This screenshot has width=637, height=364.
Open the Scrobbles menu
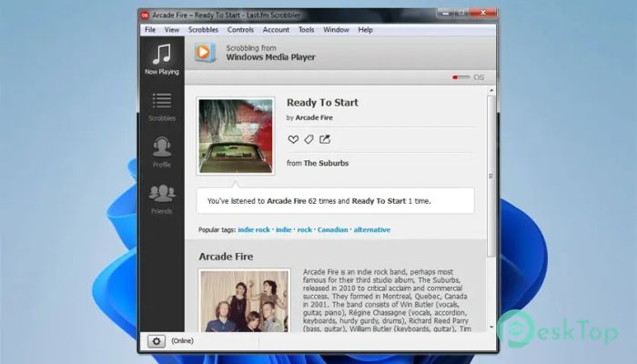pos(203,30)
